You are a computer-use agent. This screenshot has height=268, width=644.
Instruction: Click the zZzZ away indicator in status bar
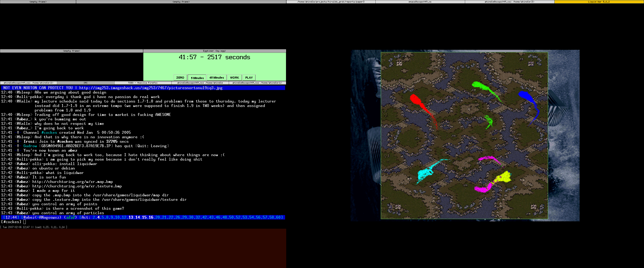(70, 218)
